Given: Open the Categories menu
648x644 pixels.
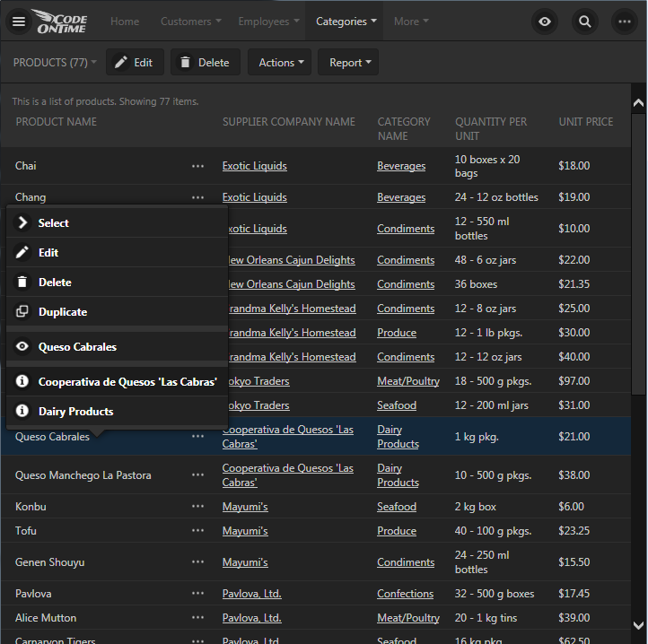Looking at the screenshot, I should pos(346,21).
